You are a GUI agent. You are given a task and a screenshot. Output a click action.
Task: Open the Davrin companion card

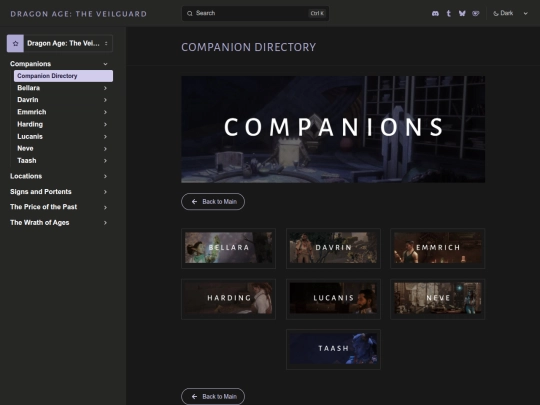tap(333, 248)
